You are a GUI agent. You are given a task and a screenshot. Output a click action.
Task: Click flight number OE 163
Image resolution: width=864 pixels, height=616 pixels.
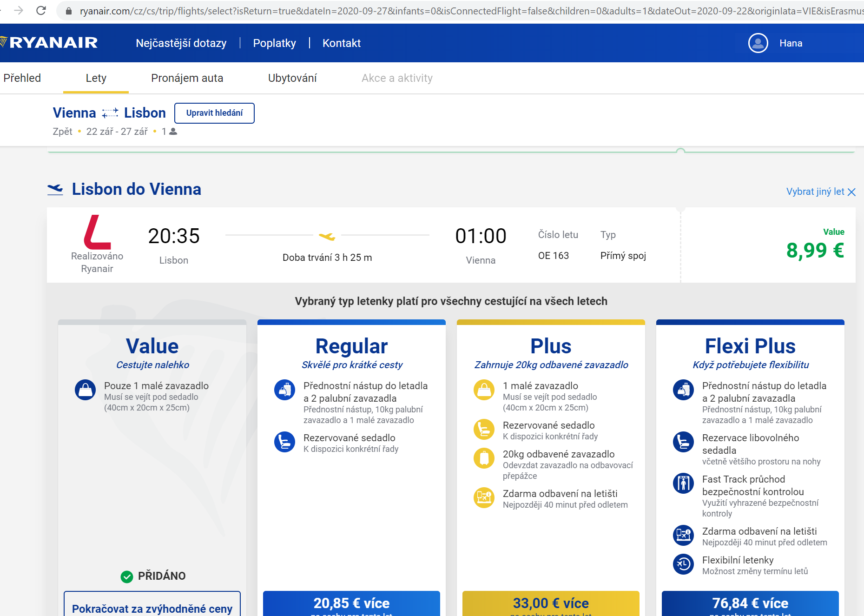click(554, 256)
